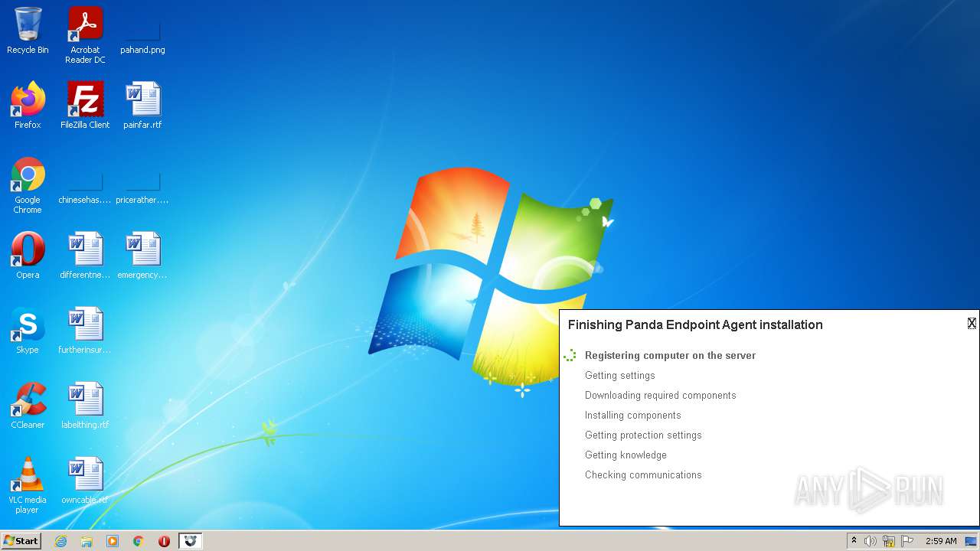Launch FileZilla Client shortcut
980x551 pixels.
pos(85,105)
